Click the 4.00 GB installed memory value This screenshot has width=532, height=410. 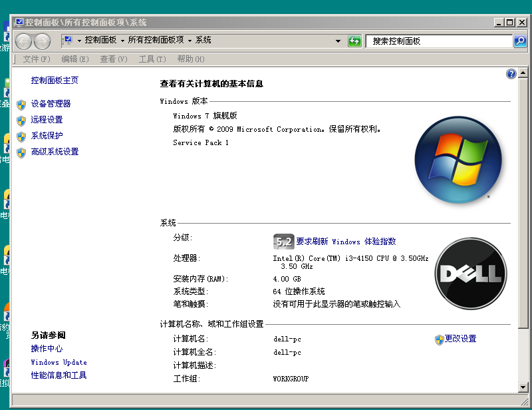click(287, 279)
